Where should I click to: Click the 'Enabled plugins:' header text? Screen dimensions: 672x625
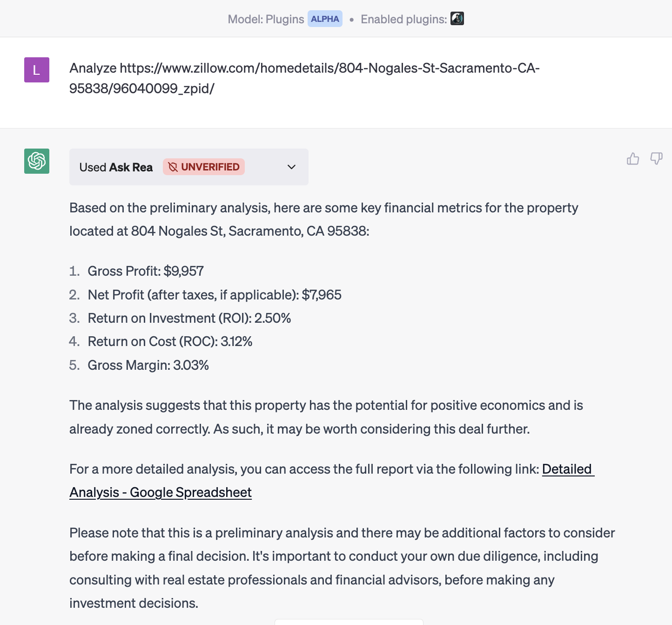coord(403,19)
